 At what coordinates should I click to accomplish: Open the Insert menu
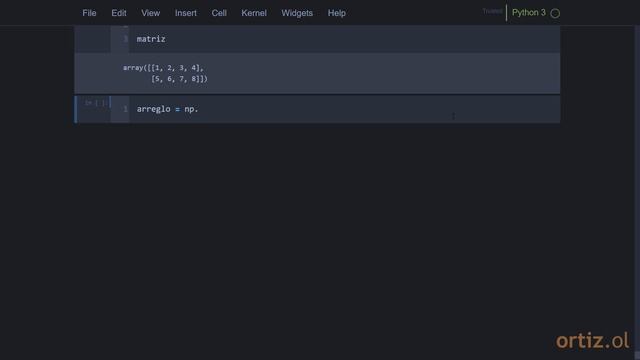[x=186, y=13]
